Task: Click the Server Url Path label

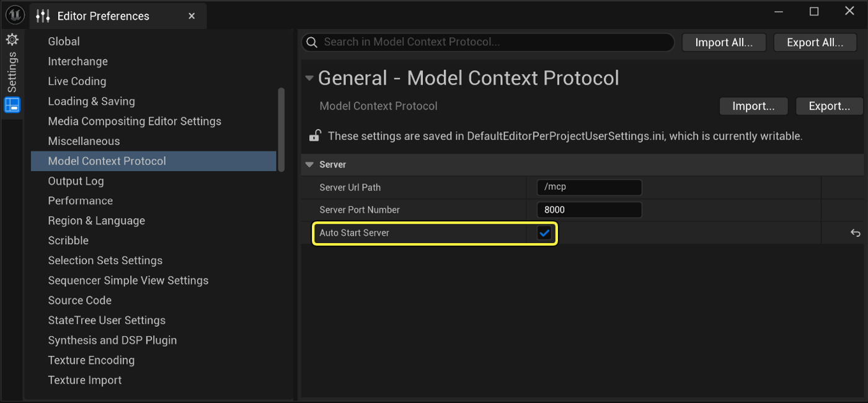Action: click(350, 187)
